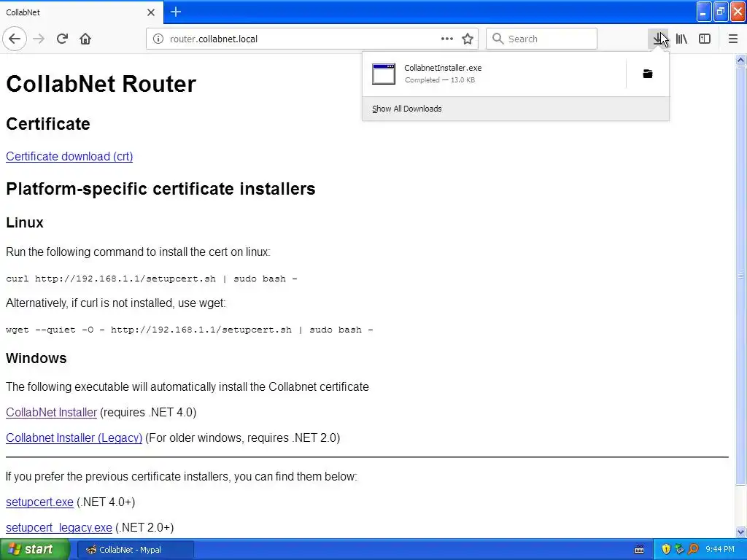Screen dimensions: 747x560
Task: Select the wget --quiet command text
Action: pyautogui.click(x=190, y=330)
